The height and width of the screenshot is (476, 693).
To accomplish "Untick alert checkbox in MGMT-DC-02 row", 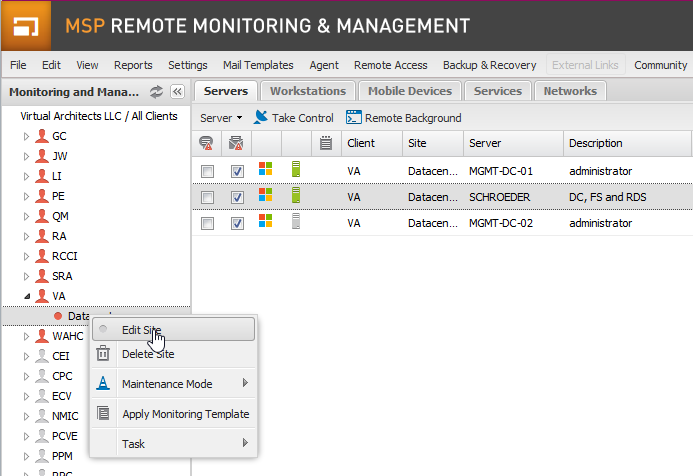I will pyautogui.click(x=237, y=224).
